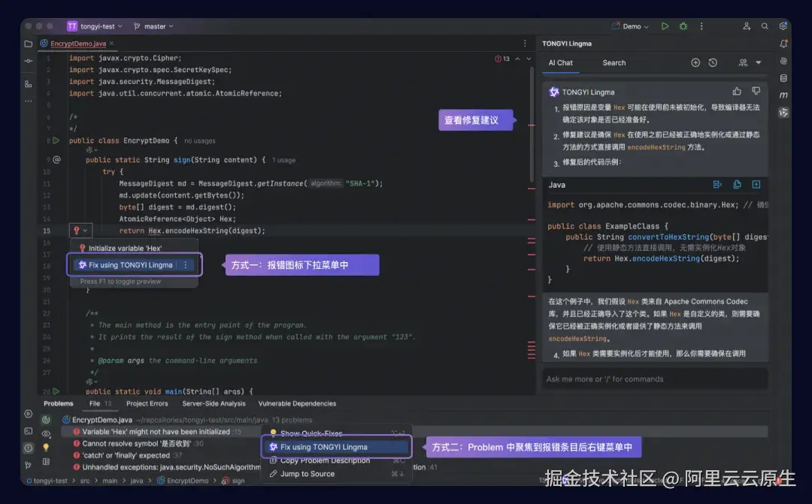
Task: Open editor tab options three-dot menu
Action: tap(525, 44)
